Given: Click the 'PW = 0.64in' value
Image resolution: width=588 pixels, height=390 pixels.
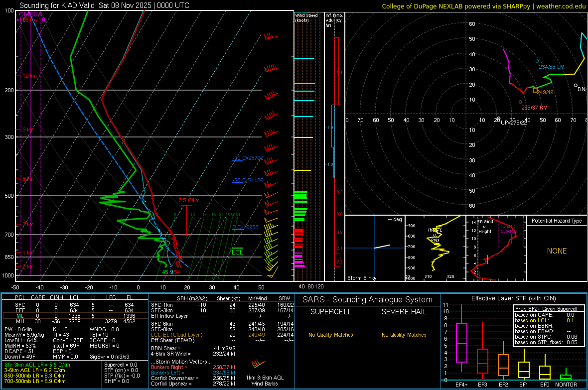Looking at the screenshot, I should 18,329.
